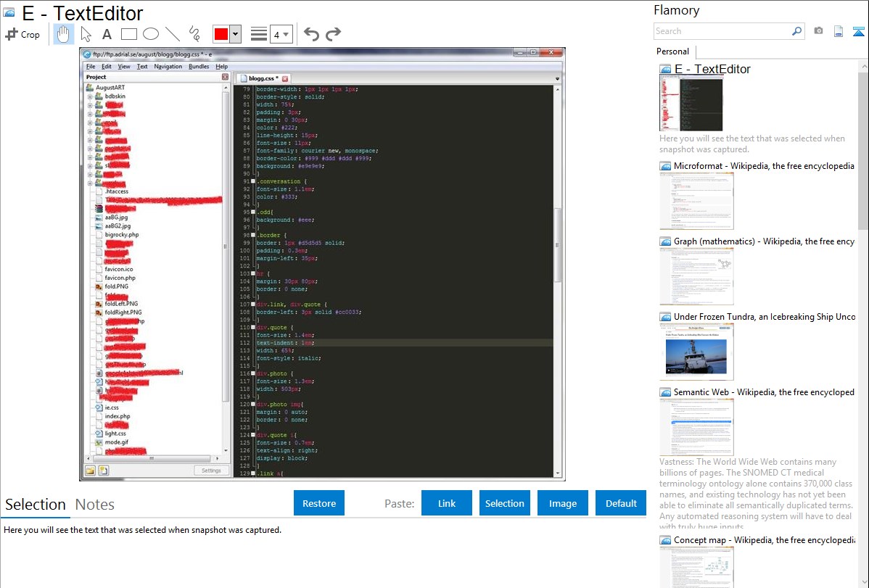This screenshot has height=588, width=869.
Task: Select the Crop tool
Action: [22, 34]
